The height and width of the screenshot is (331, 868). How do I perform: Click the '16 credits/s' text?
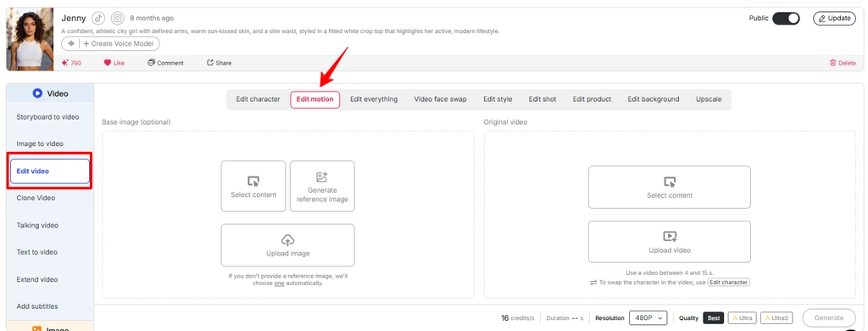pos(518,317)
